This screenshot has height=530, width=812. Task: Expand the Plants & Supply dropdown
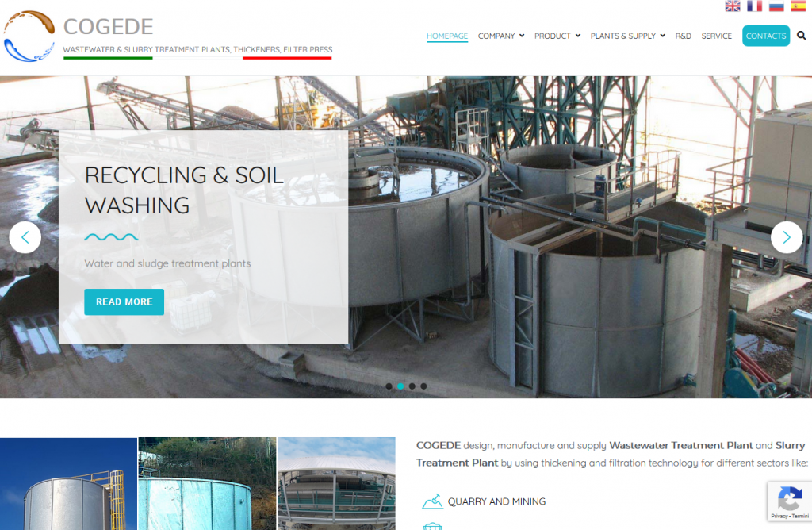pos(628,36)
